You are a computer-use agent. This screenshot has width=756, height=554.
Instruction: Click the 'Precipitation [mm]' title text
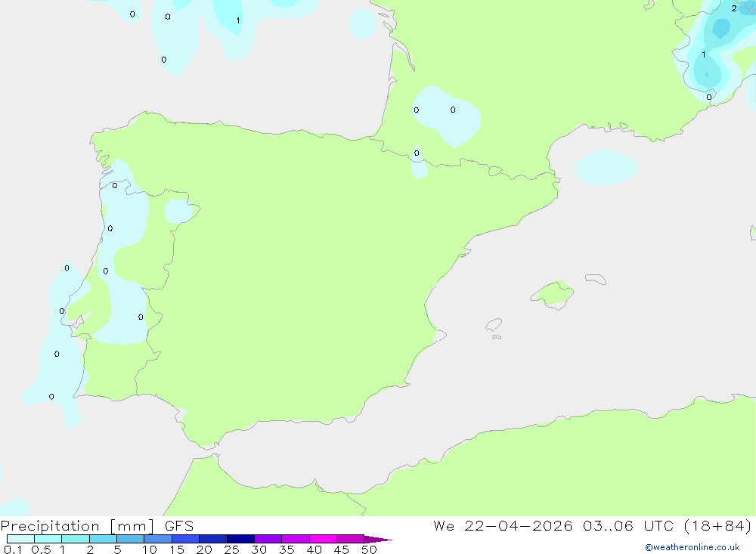pyautogui.click(x=77, y=526)
